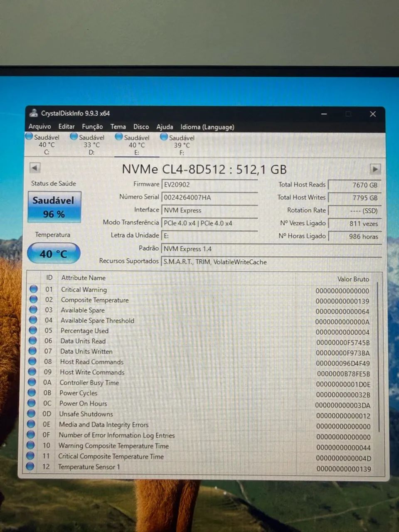399x532 pixels.
Task: Open the Função menu
Action: point(92,127)
